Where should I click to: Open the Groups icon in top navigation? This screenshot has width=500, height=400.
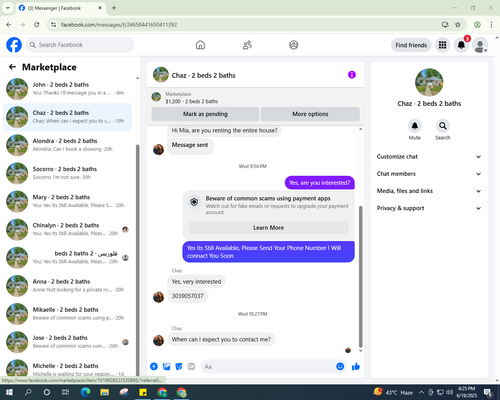point(294,45)
